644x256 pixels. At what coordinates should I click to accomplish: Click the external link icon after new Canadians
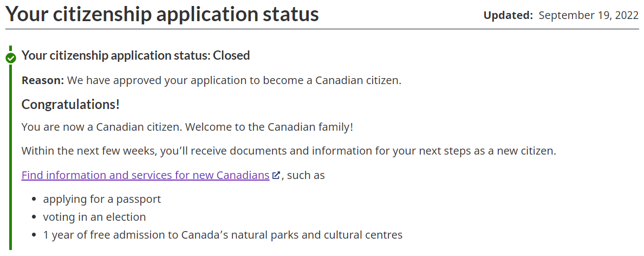(x=276, y=176)
